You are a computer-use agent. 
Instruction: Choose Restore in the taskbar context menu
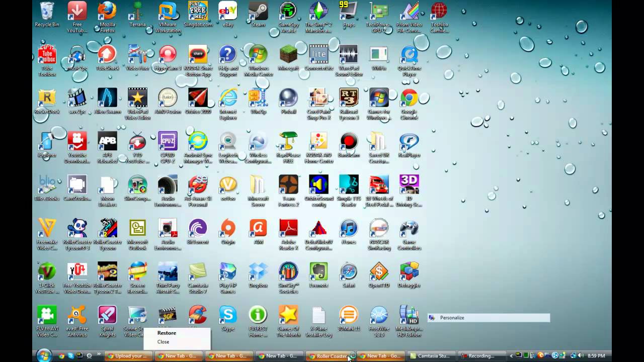point(167,333)
